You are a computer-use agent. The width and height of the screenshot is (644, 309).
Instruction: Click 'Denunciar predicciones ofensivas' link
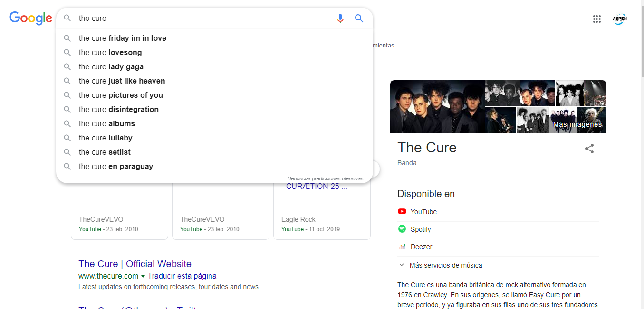tap(325, 178)
